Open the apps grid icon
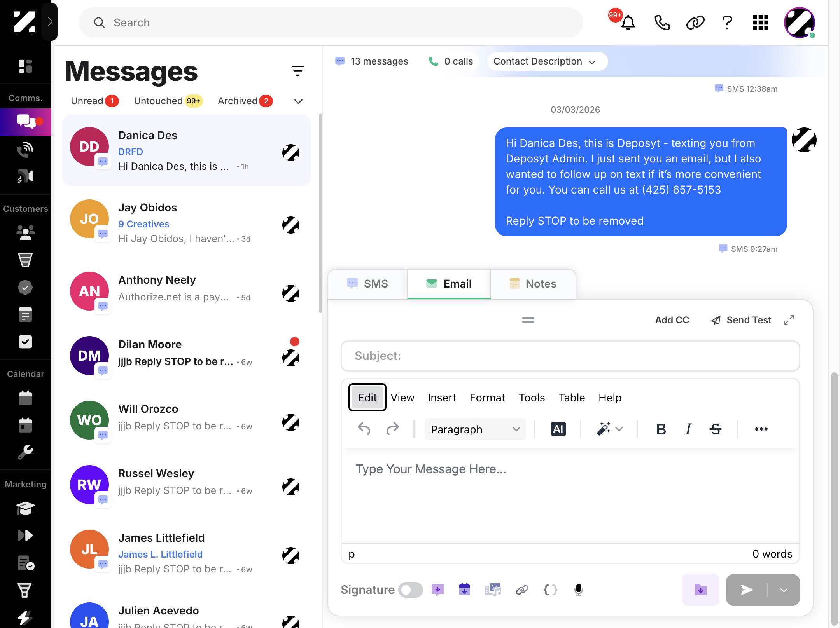Image resolution: width=840 pixels, height=628 pixels. pos(760,23)
